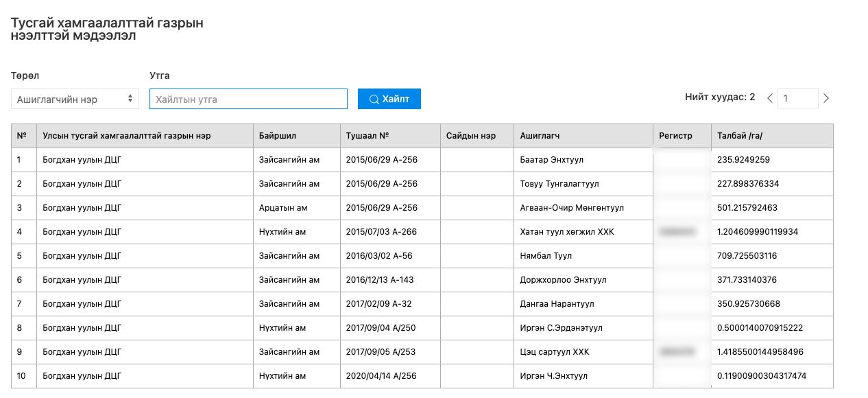The image size is (868, 398).
Task: Click Арцатын ам location cell
Action: pos(282,208)
